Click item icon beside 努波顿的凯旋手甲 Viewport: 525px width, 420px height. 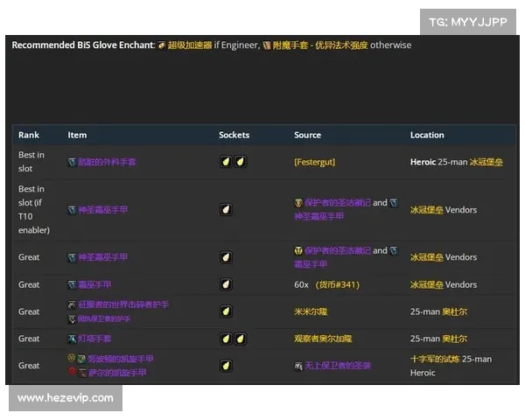81,360
